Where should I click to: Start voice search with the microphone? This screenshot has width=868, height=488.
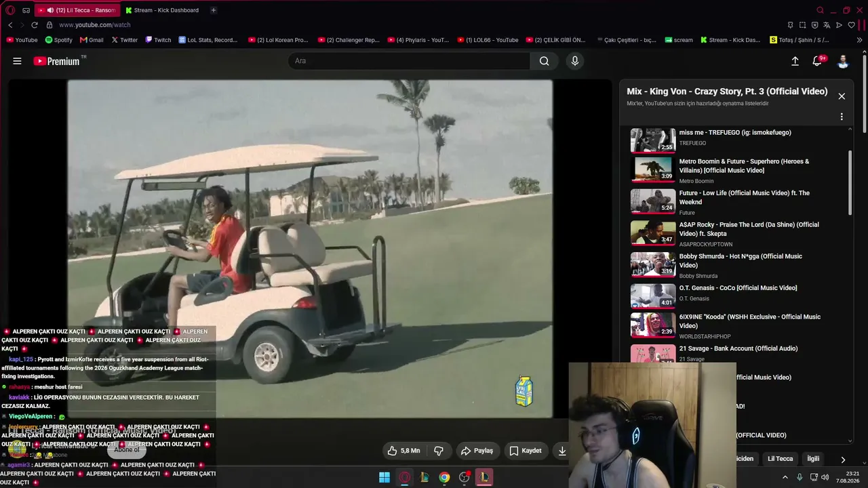pos(575,61)
